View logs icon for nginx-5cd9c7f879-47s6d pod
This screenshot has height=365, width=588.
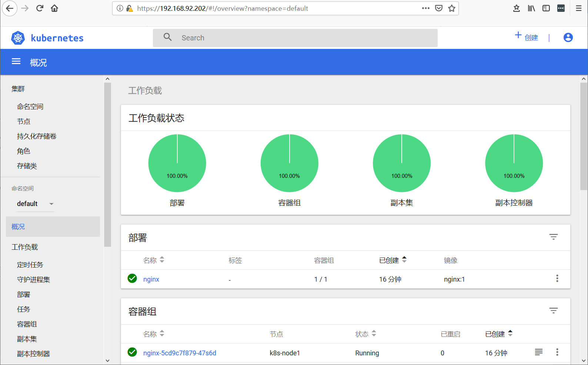tap(539, 352)
